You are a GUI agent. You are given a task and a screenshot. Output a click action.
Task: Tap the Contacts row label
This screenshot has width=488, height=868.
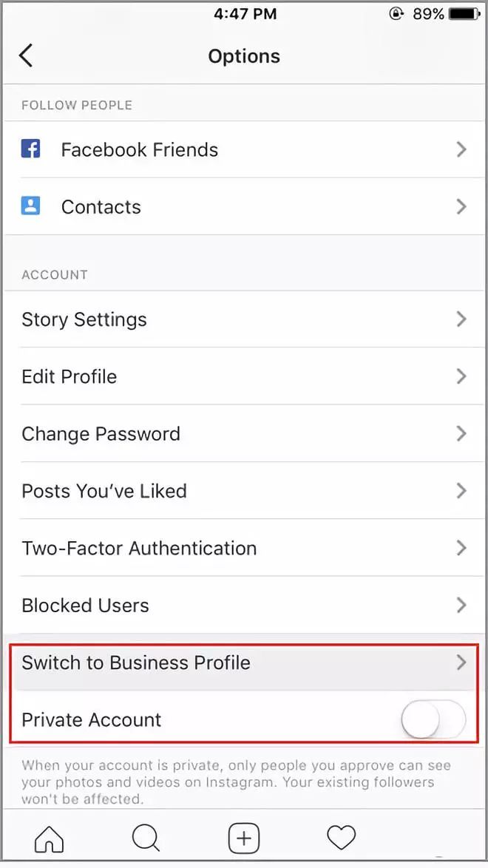pos(101,206)
